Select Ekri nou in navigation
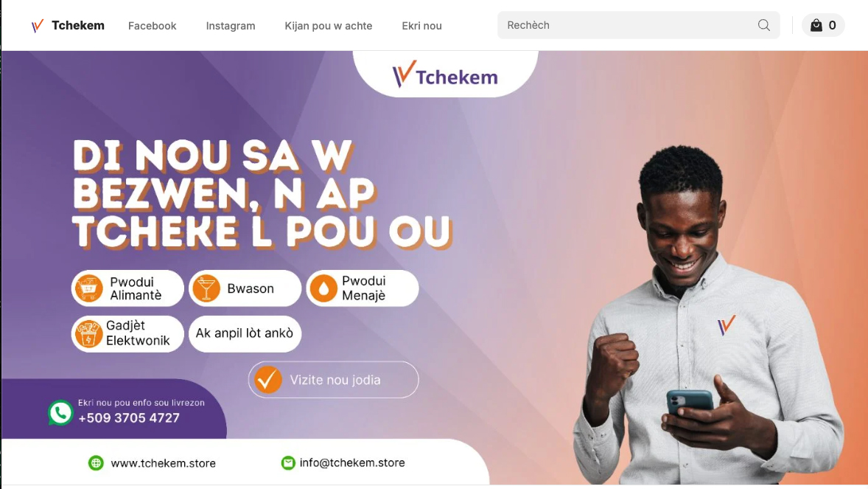Image resolution: width=868 pixels, height=489 pixels. [x=421, y=26]
